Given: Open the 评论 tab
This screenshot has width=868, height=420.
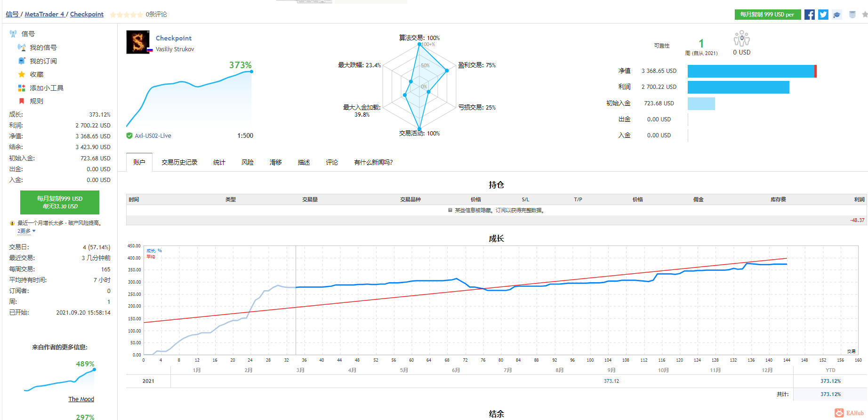Looking at the screenshot, I should point(332,162).
